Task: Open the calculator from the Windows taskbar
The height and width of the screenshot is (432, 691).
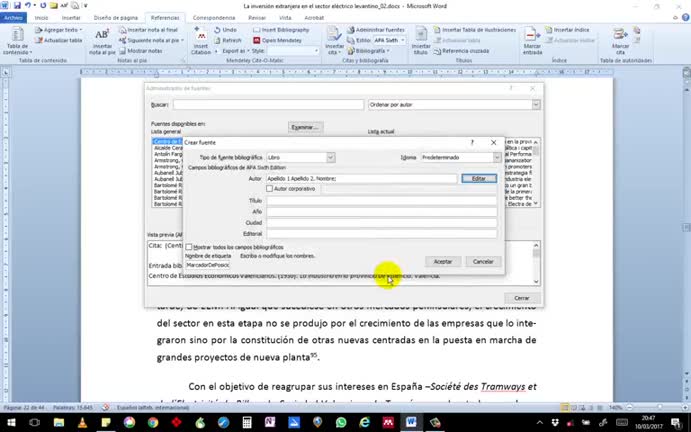Action: tap(246, 422)
